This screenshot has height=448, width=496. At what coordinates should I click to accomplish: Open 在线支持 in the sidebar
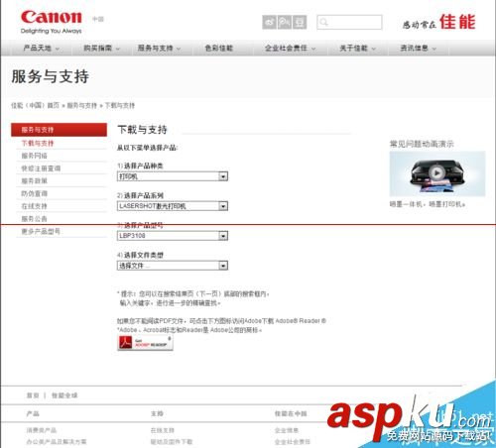tap(34, 206)
